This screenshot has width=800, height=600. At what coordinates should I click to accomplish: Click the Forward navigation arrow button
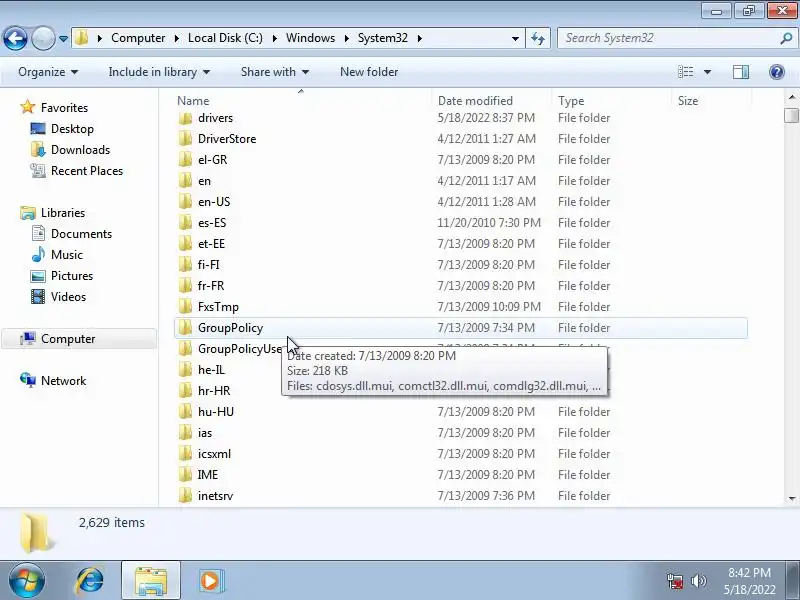(x=43, y=38)
